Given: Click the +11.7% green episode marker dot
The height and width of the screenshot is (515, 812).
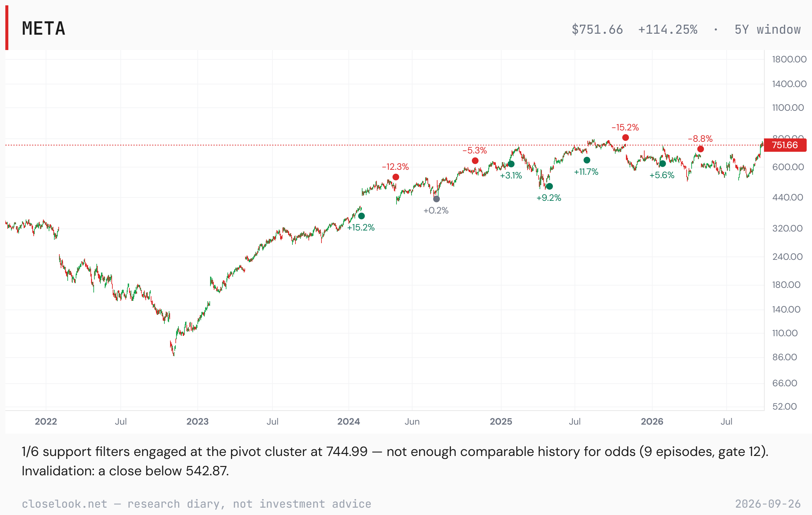Looking at the screenshot, I should pos(587,160).
